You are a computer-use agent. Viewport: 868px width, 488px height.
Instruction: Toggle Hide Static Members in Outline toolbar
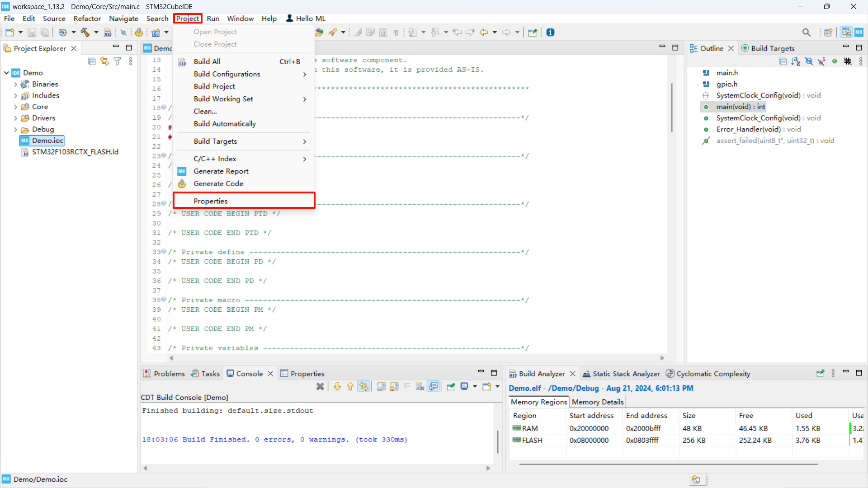coord(821,61)
